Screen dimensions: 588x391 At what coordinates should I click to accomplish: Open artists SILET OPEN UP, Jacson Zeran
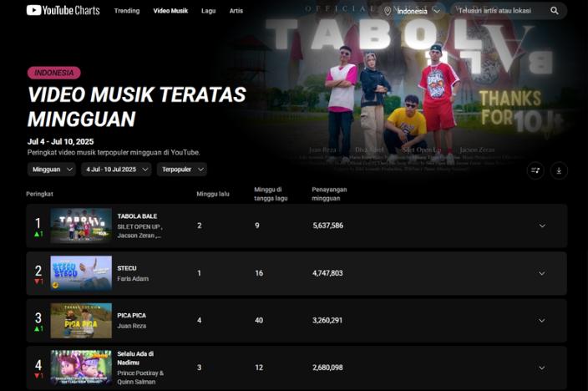[139, 231]
